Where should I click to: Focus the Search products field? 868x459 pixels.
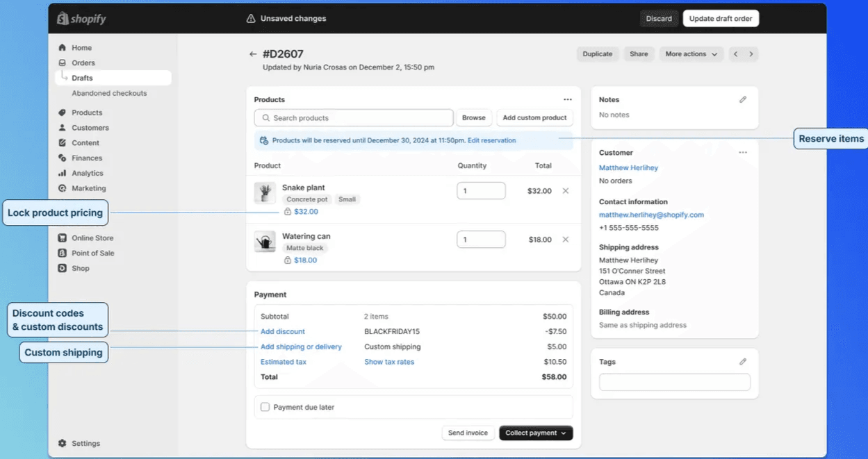click(354, 118)
